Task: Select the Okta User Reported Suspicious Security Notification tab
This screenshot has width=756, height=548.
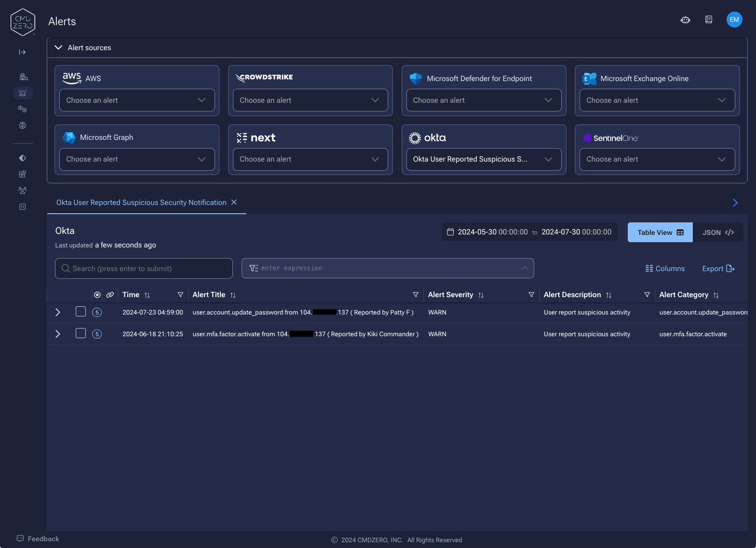Action: [141, 203]
